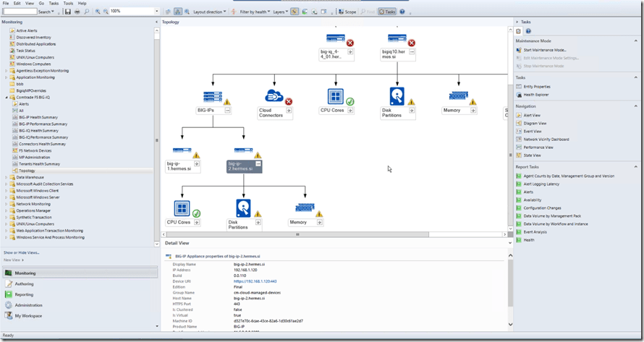Open the Layout direction dropdown
Screen dimensions: 644x342
tap(209, 12)
